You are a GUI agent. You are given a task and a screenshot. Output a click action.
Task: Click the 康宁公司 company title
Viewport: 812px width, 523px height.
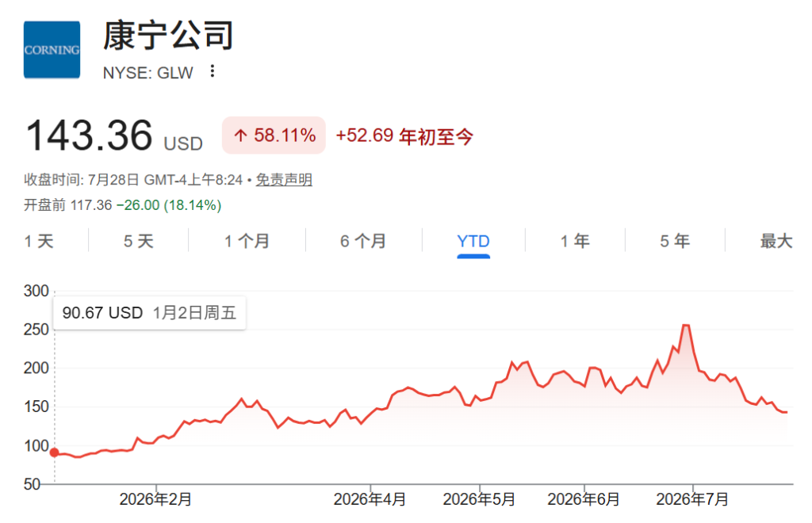[168, 36]
